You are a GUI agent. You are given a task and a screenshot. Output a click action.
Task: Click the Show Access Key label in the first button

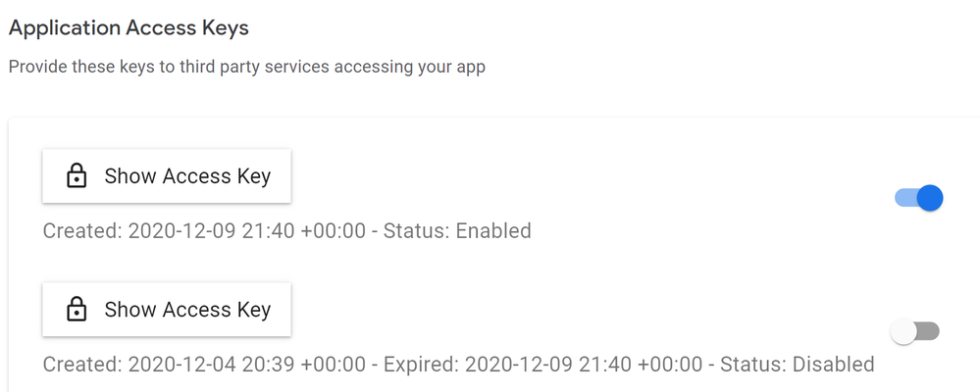(x=187, y=176)
